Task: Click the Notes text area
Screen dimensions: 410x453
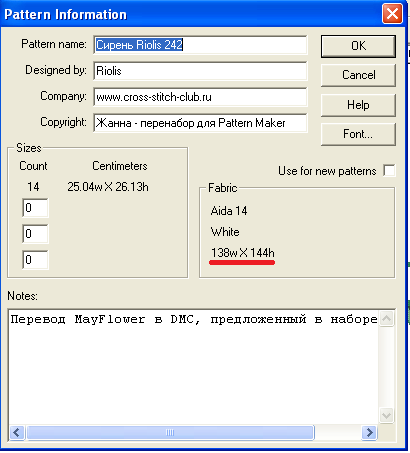Action: click(193, 367)
